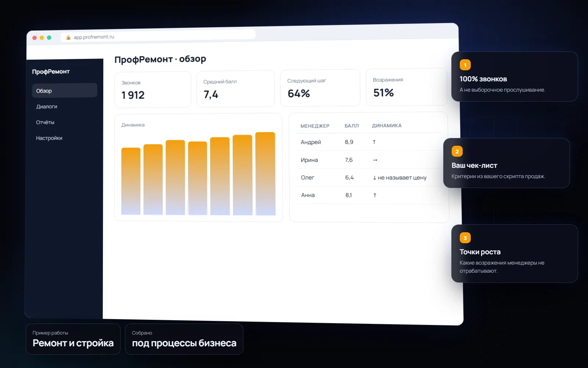This screenshot has width=588, height=368.
Task: Click the МЕНЕДЖЕР column header
Action: [x=315, y=126]
